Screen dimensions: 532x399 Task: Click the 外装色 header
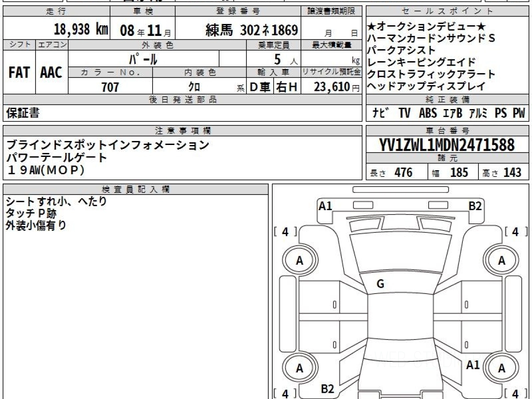click(x=157, y=45)
